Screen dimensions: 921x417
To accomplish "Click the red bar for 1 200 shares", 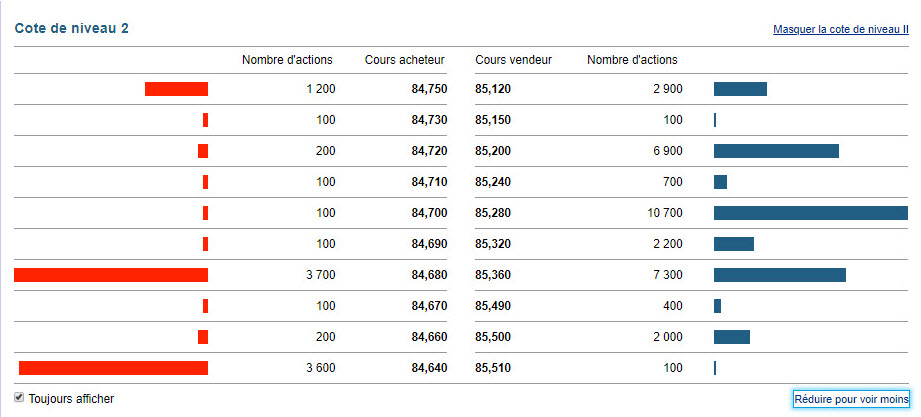I will 176,89.
